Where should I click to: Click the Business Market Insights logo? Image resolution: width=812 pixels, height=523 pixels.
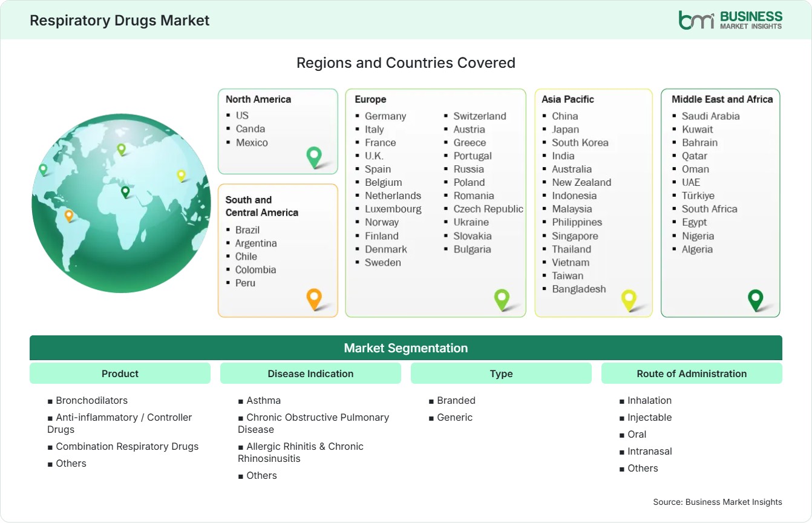point(730,20)
